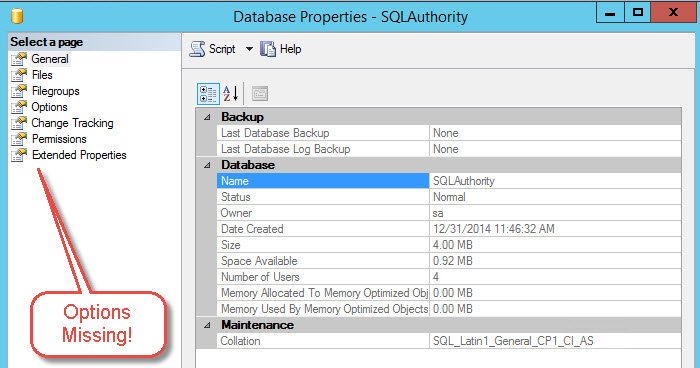Screen dimensions: 700x368
Task: Select the Filegroups page
Action: click(x=55, y=91)
